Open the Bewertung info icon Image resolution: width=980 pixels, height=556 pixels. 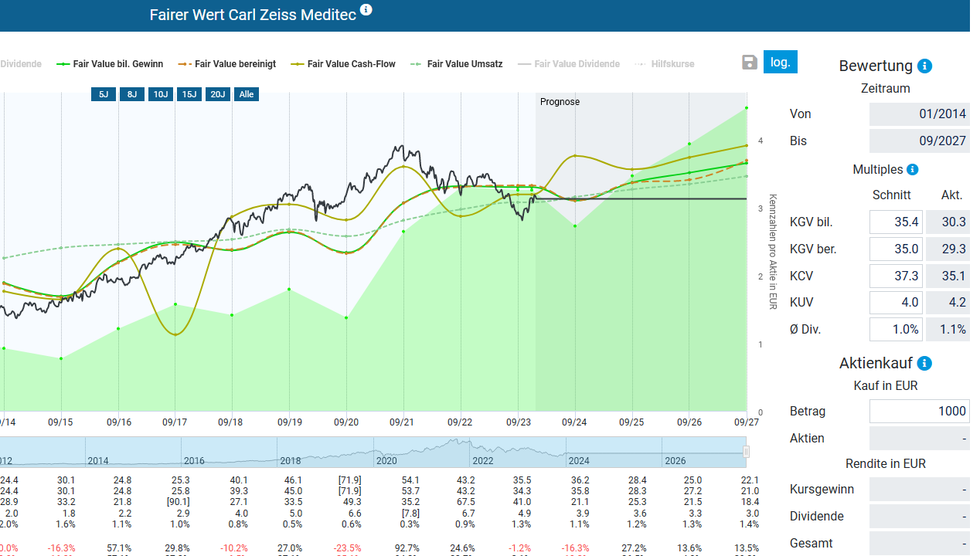(x=925, y=66)
